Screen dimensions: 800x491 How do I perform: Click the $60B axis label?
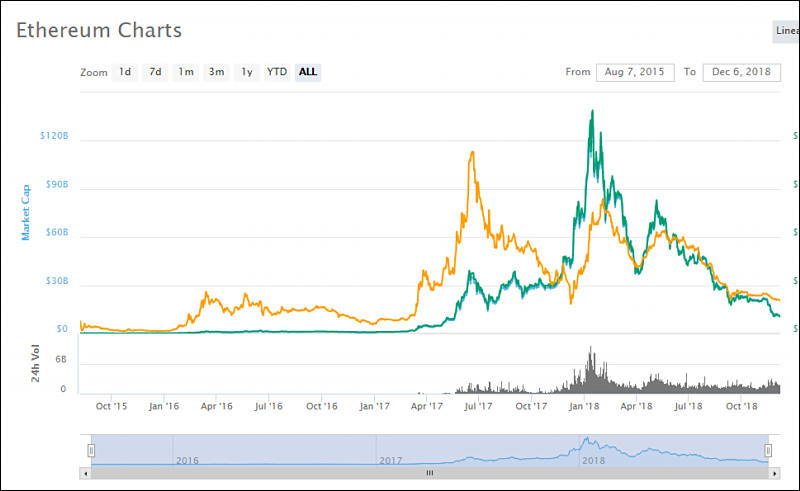(57, 232)
